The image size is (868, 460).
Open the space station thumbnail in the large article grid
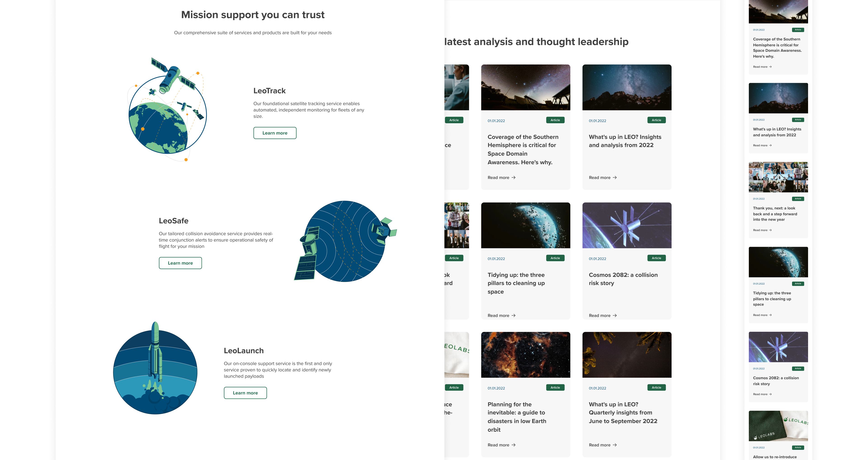(x=626, y=225)
